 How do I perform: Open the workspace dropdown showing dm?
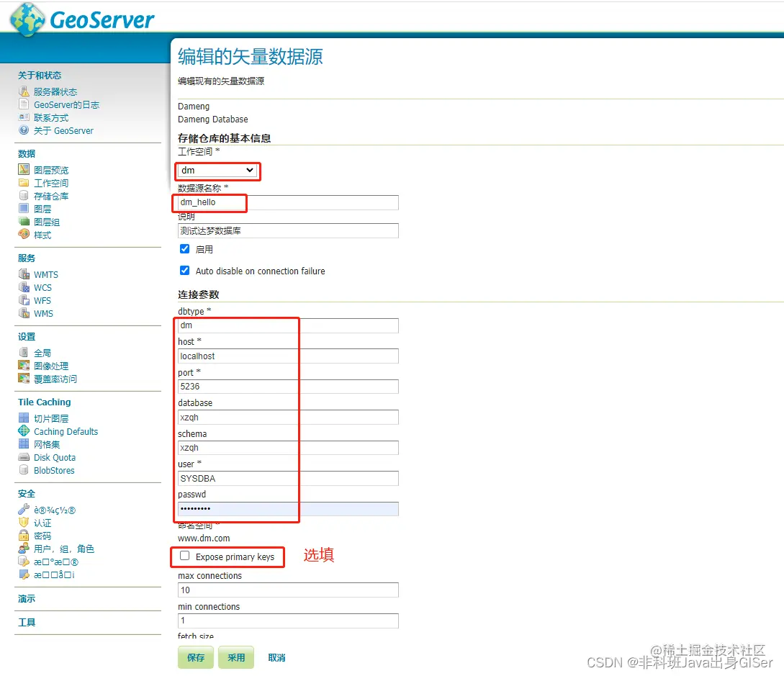[217, 171]
